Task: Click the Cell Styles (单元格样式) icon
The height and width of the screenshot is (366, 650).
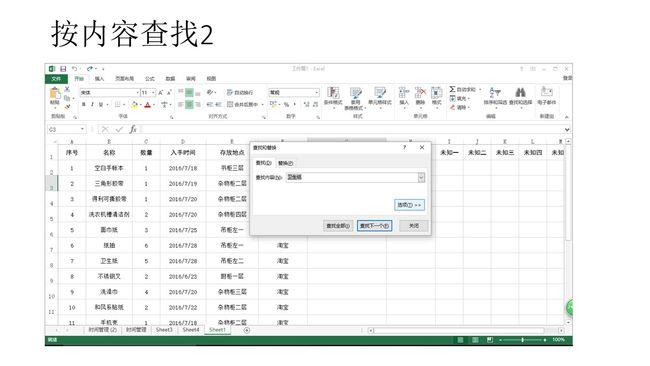Action: click(380, 93)
